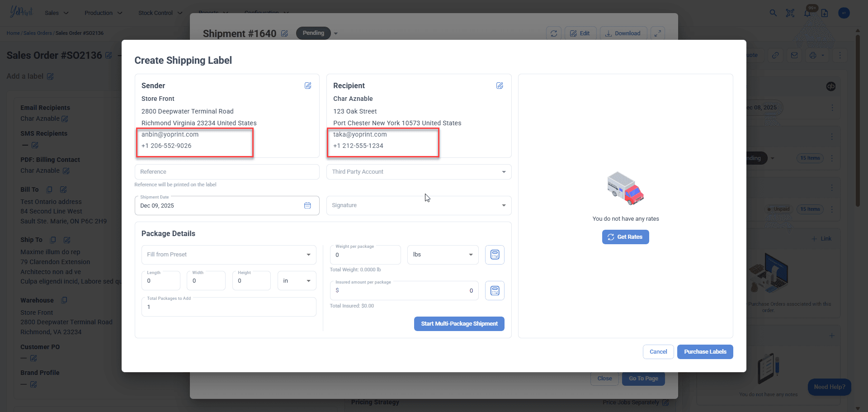Open the Shipment Date calendar picker

[307, 205]
